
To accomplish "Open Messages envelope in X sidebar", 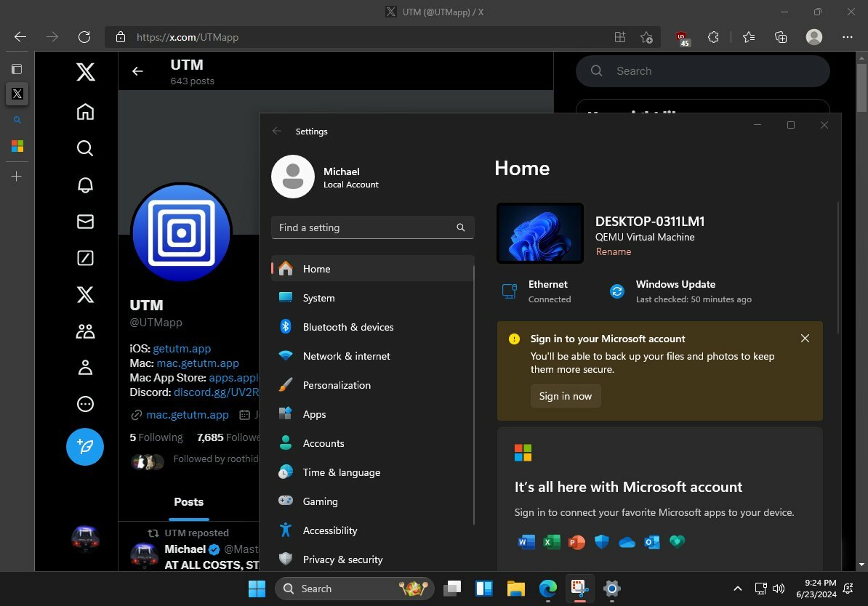I will tap(85, 222).
